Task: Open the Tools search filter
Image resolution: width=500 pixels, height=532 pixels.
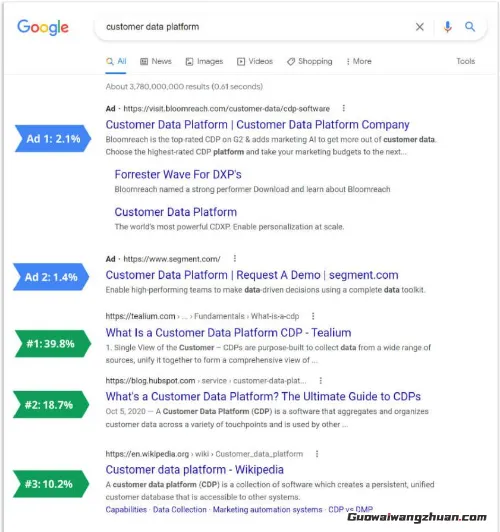Action: pyautogui.click(x=465, y=61)
